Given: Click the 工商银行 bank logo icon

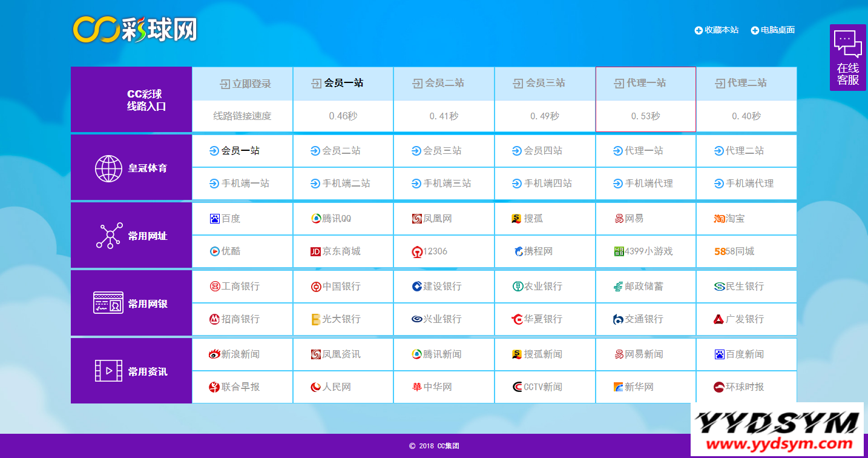Looking at the screenshot, I should coord(214,287).
